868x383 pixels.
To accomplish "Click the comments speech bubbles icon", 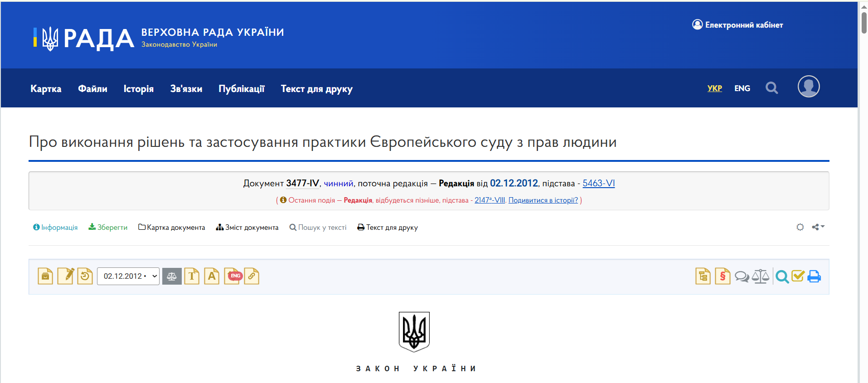I will 742,276.
